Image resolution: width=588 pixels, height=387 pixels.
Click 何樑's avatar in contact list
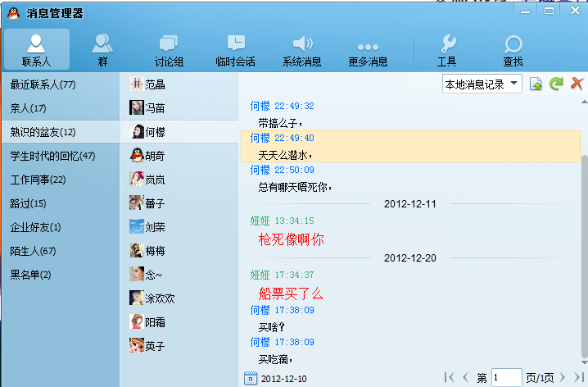(137, 132)
